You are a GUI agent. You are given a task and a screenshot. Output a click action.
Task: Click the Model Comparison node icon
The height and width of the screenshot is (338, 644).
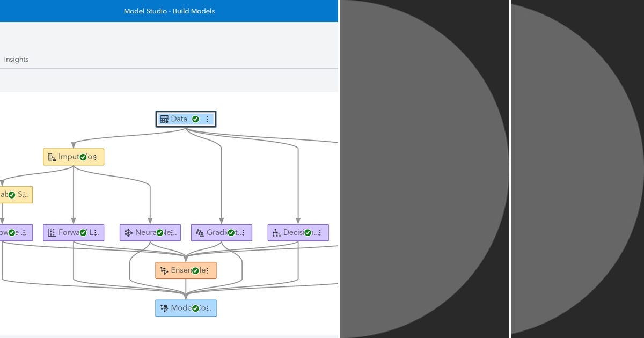164,308
